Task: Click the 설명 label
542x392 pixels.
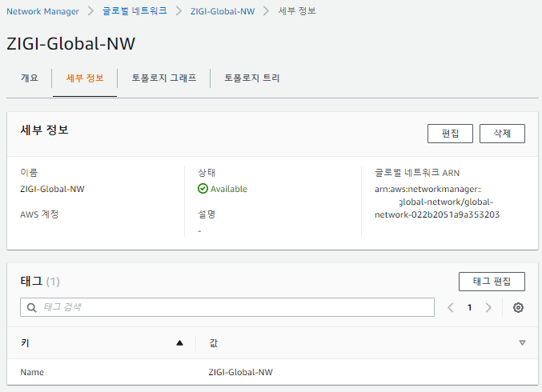Action: click(x=207, y=214)
